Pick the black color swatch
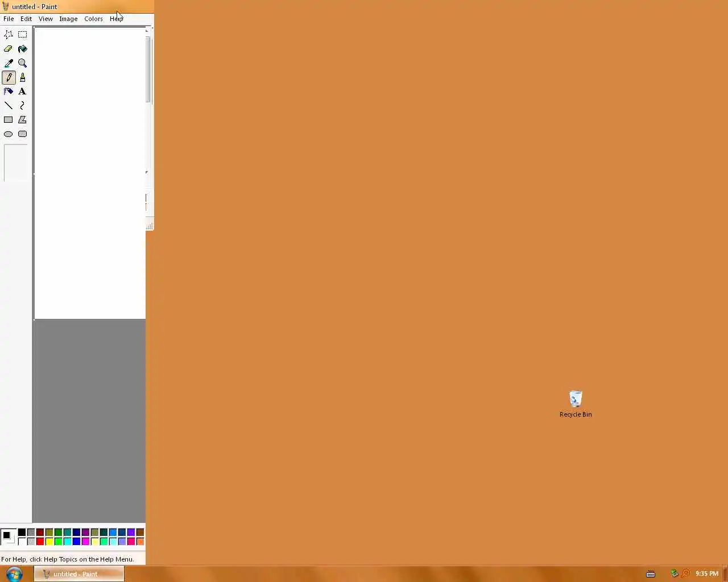The height and width of the screenshot is (582, 728). coord(22,533)
